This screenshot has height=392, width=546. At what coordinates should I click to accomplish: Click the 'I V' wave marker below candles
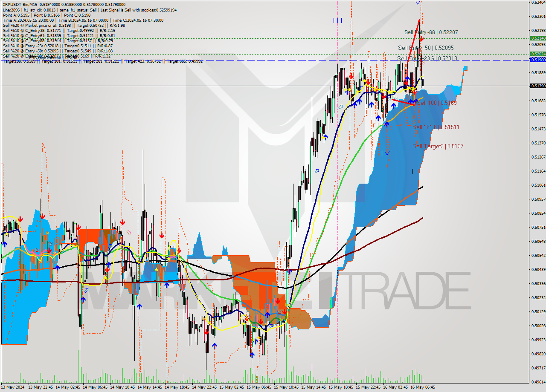point(385,153)
